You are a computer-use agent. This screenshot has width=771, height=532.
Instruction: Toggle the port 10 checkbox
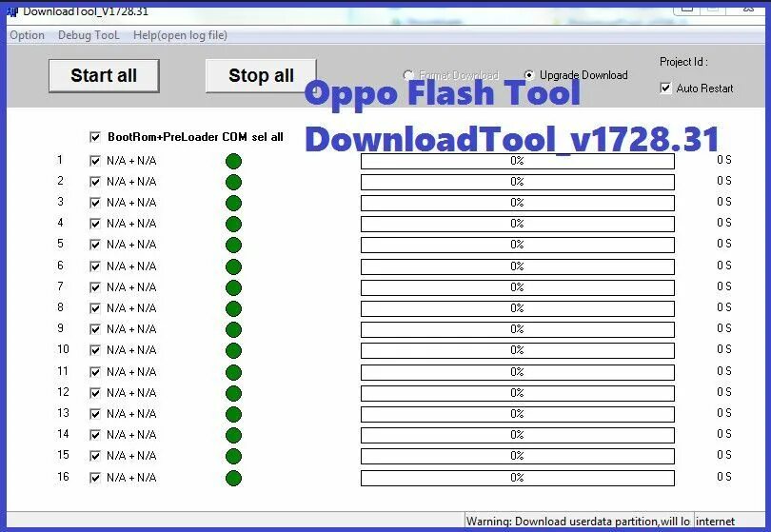coord(95,350)
